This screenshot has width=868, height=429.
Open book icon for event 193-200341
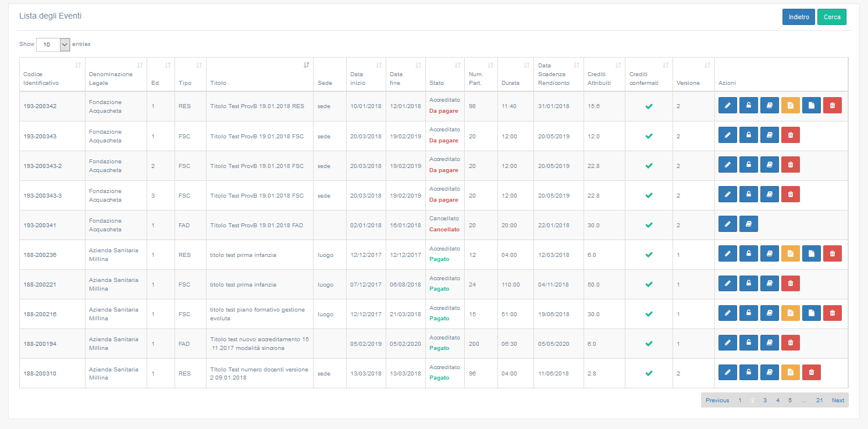click(749, 224)
